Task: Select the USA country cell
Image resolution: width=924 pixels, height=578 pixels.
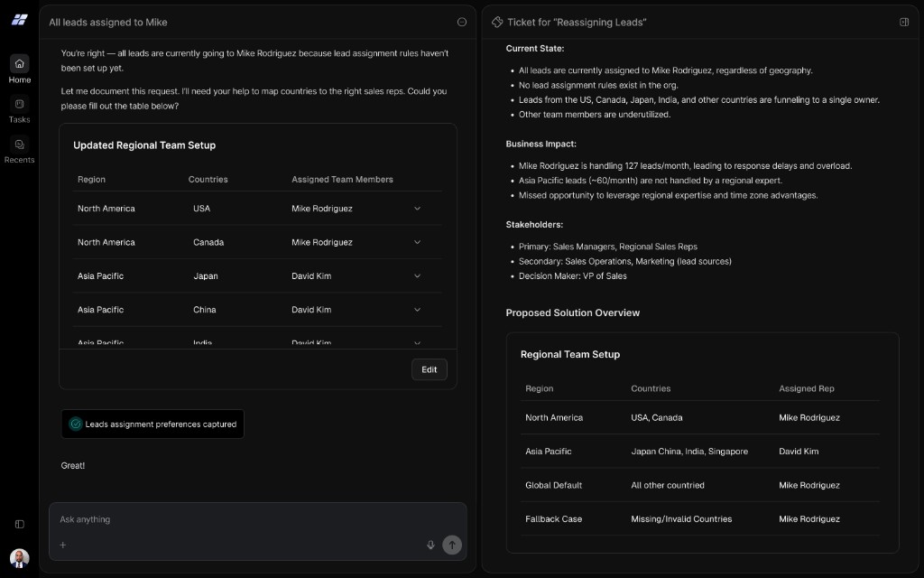Action: coord(201,209)
